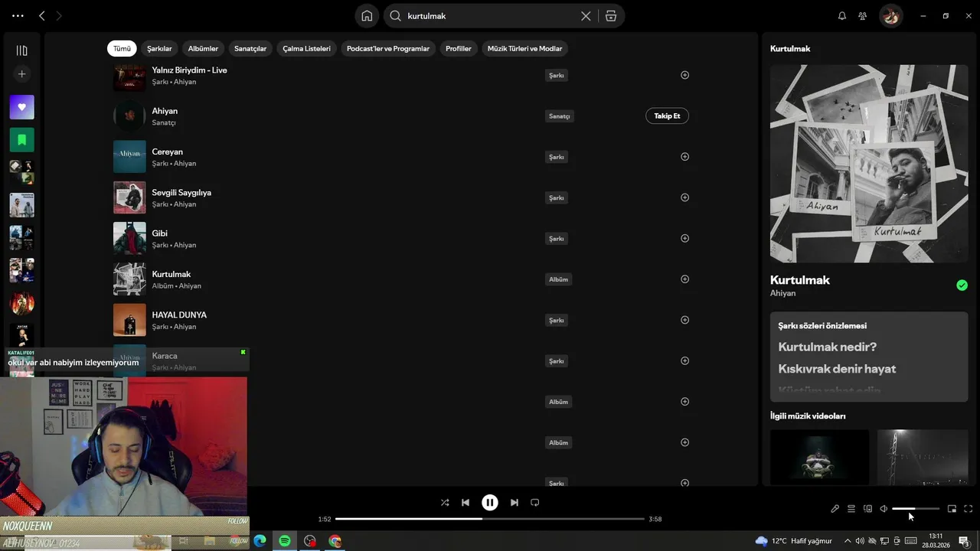Screen dimensions: 980x551
Task: Adjust the volume slider
Action: point(916,509)
